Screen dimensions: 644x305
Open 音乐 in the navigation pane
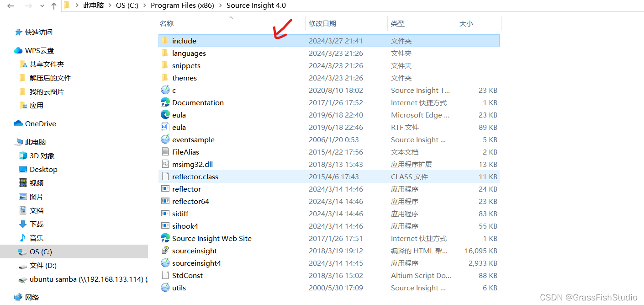pyautogui.click(x=37, y=238)
